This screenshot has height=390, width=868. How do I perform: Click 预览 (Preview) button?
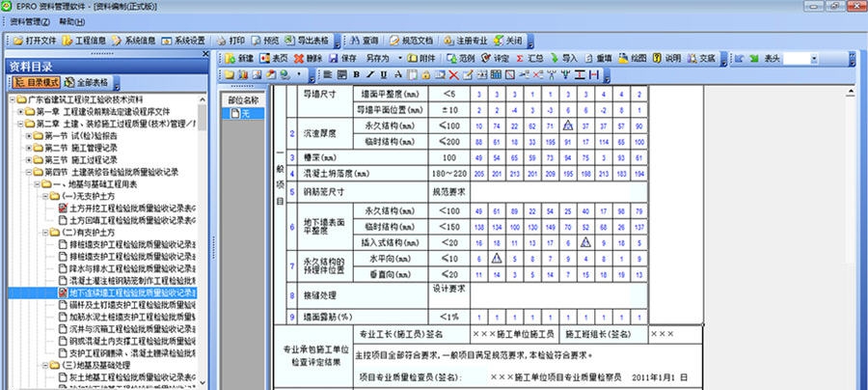[265, 41]
